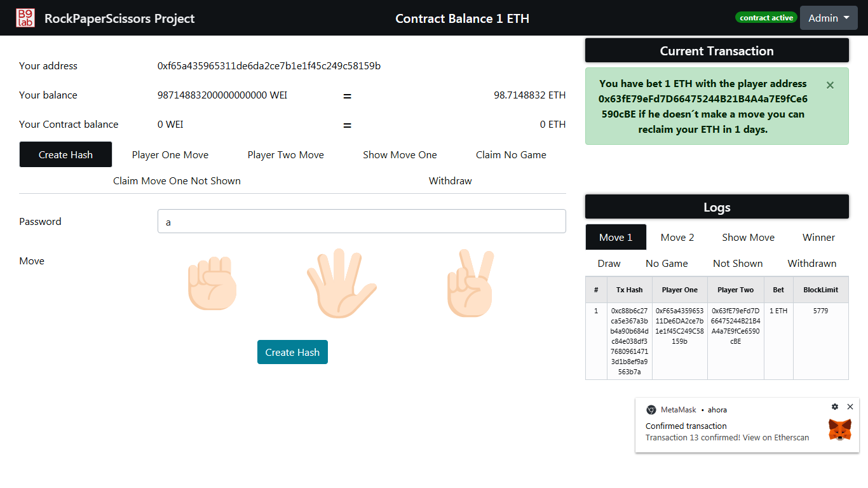Viewport: 868px width, 488px height.
Task: Open MetaMask notification settings gear
Action: pos(835,407)
